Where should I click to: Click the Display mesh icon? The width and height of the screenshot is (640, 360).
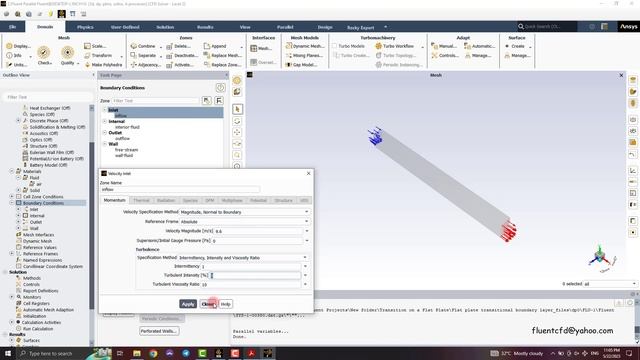[x=18, y=46]
